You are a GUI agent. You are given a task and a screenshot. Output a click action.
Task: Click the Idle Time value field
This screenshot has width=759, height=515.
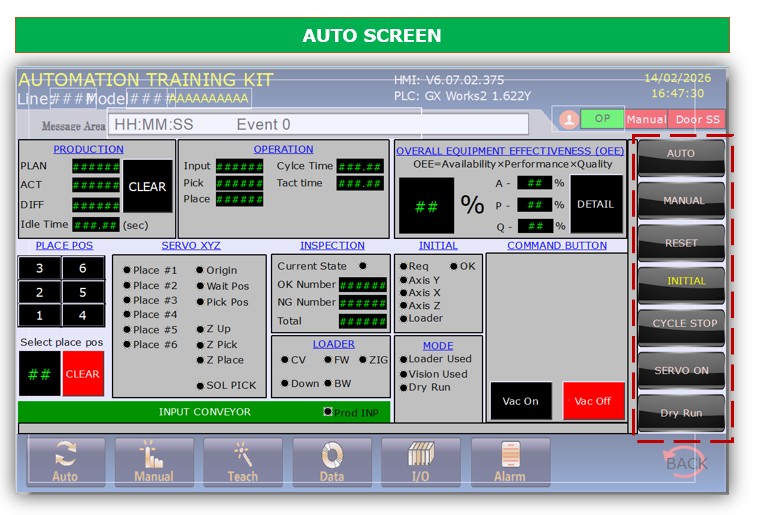[x=96, y=225]
